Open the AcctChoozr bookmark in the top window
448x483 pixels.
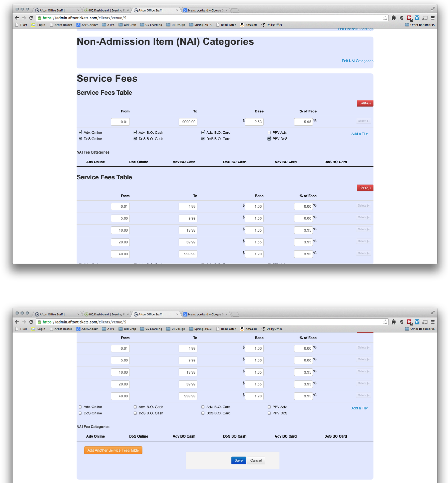click(87, 25)
